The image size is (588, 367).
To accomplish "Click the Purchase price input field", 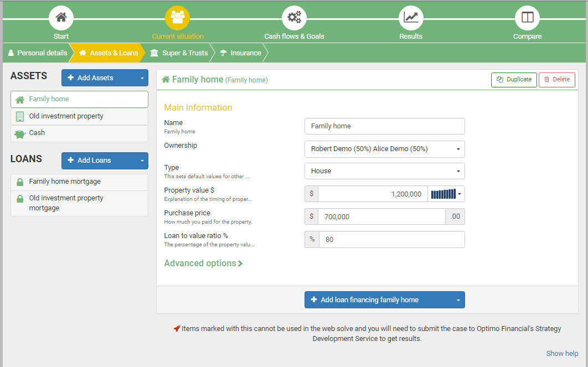I will [381, 217].
